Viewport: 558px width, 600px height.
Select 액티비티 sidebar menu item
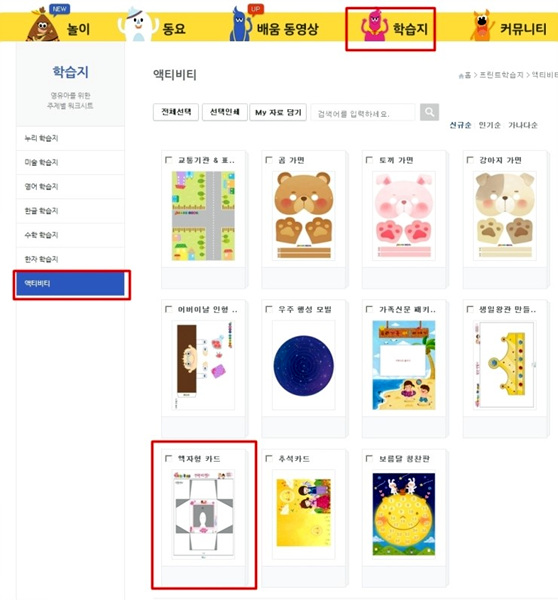click(x=70, y=284)
